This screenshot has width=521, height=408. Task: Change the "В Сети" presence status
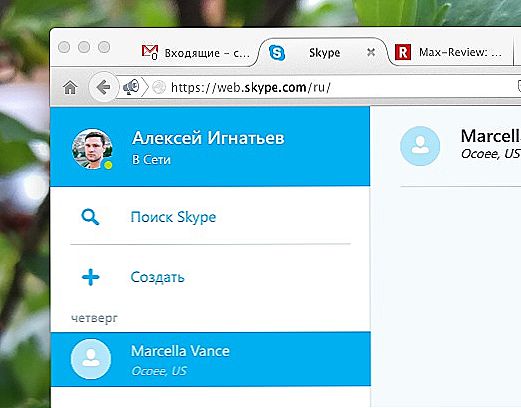[x=151, y=160]
